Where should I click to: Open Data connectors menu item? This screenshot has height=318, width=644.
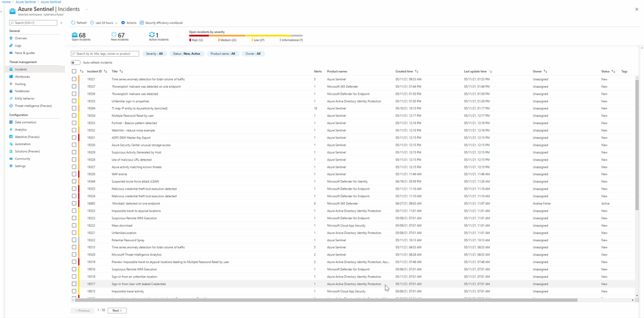(26, 123)
